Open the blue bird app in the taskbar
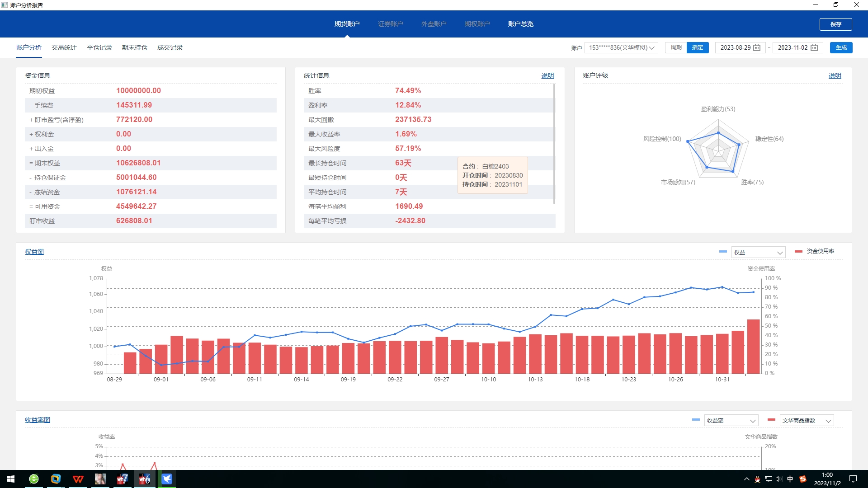This screenshot has height=488, width=868. coord(167,479)
